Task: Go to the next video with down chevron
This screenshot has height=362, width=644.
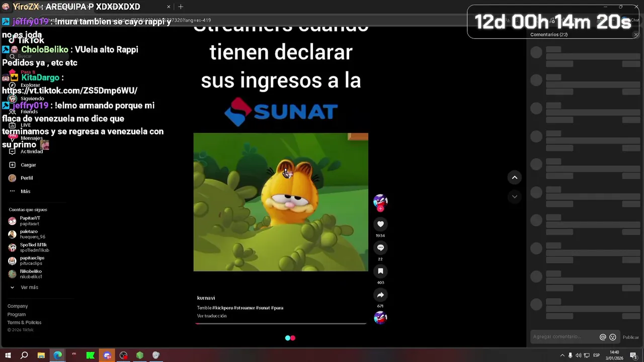Action: pyautogui.click(x=514, y=197)
